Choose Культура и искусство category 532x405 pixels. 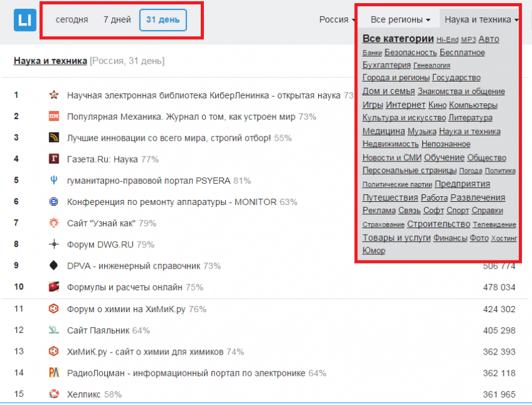(404, 118)
